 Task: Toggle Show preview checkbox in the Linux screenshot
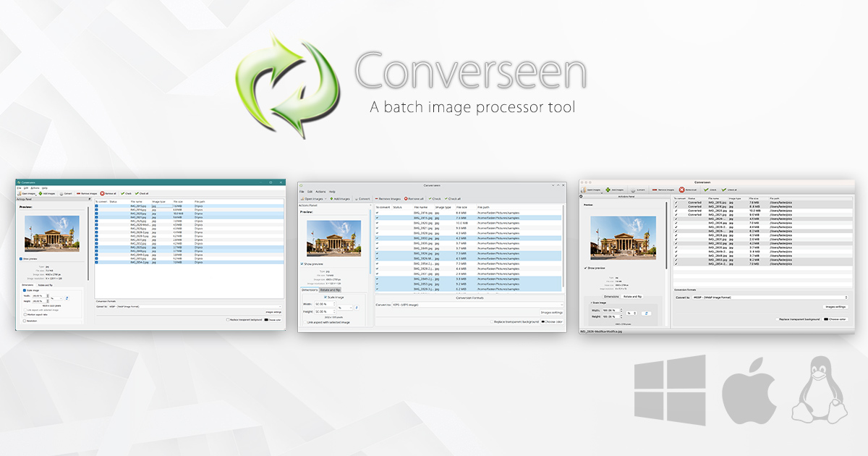coord(302,264)
